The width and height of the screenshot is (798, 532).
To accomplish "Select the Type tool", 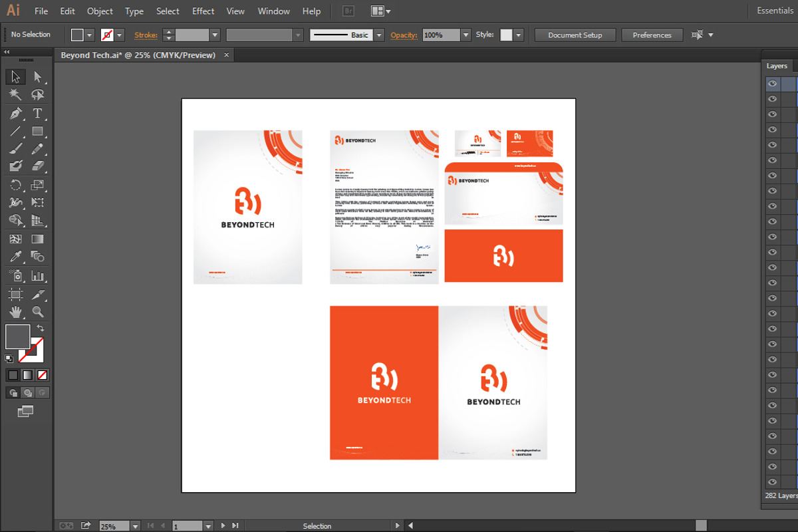I will point(38,113).
